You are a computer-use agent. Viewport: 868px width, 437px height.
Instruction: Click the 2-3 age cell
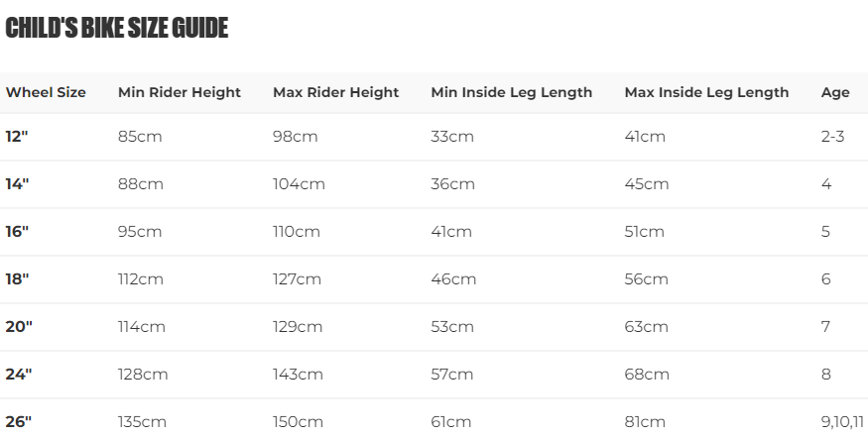tap(832, 137)
